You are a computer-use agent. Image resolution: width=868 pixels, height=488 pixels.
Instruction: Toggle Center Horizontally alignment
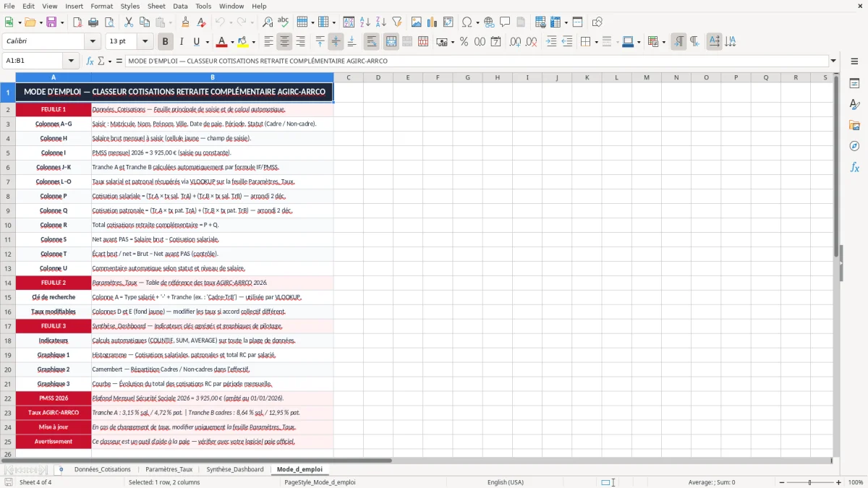(284, 42)
